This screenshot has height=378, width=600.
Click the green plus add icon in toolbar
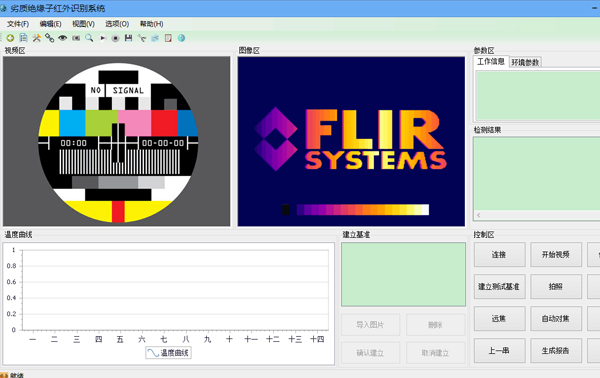[10, 38]
